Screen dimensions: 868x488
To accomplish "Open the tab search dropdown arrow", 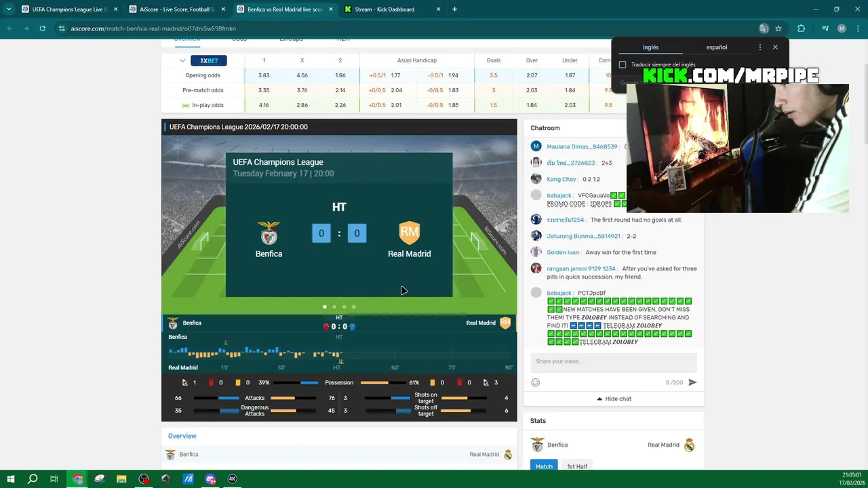I will (x=8, y=9).
